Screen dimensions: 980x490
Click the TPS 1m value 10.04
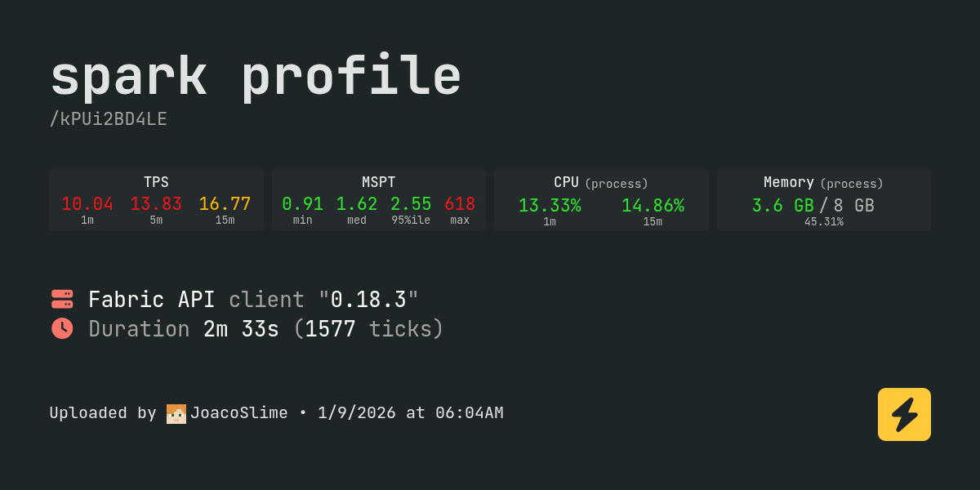pos(87,204)
